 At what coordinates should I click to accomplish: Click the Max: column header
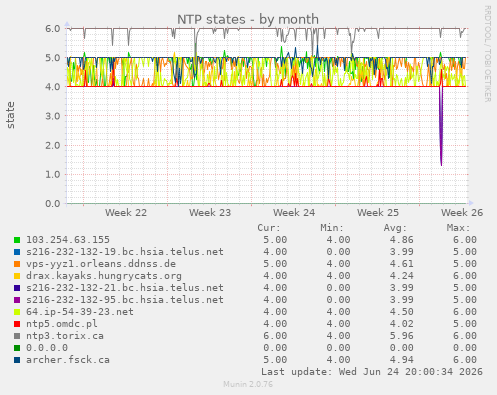pos(458,228)
